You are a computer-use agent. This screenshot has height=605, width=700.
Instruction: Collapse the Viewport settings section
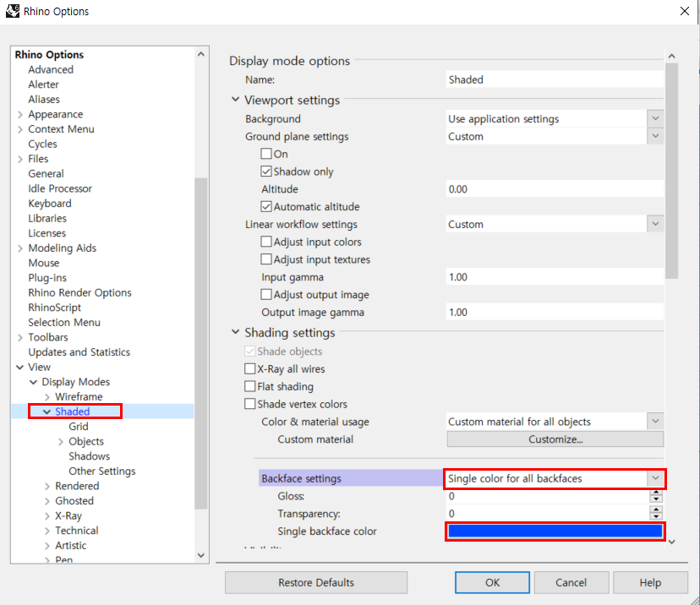[235, 100]
